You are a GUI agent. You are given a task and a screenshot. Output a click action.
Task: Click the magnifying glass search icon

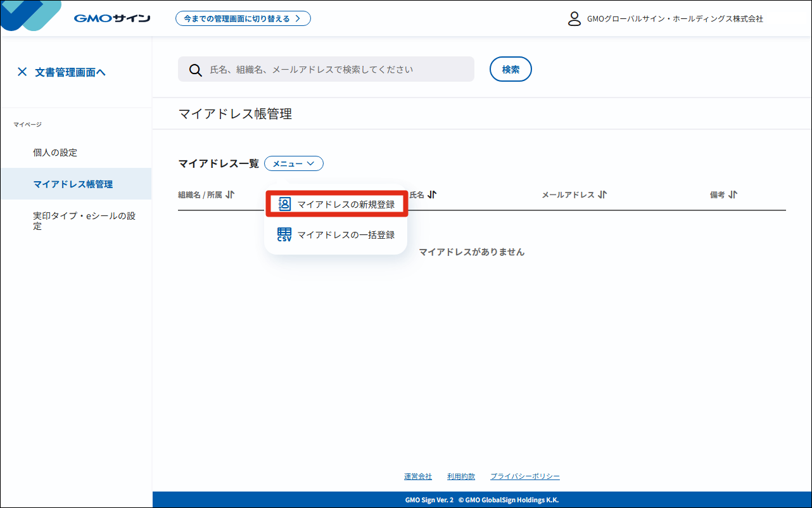click(x=196, y=70)
